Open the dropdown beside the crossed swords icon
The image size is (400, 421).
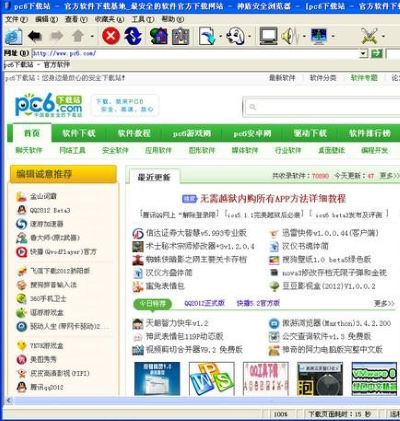coord(383,36)
